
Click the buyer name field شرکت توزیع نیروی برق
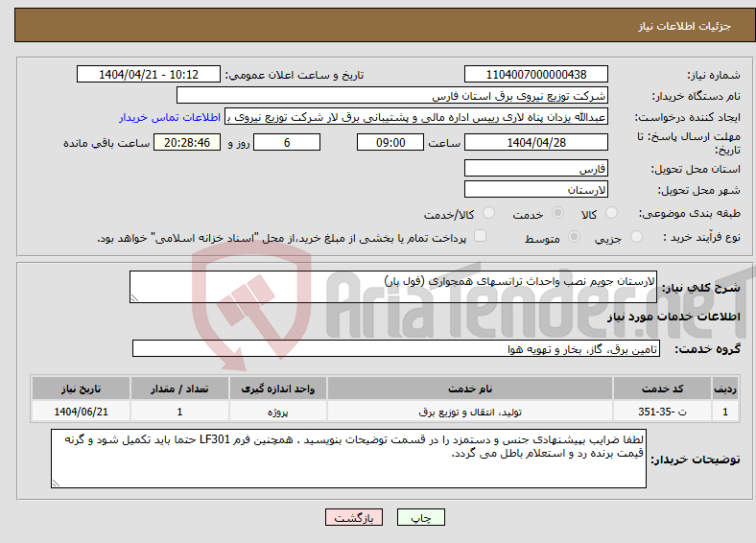tap(392, 96)
